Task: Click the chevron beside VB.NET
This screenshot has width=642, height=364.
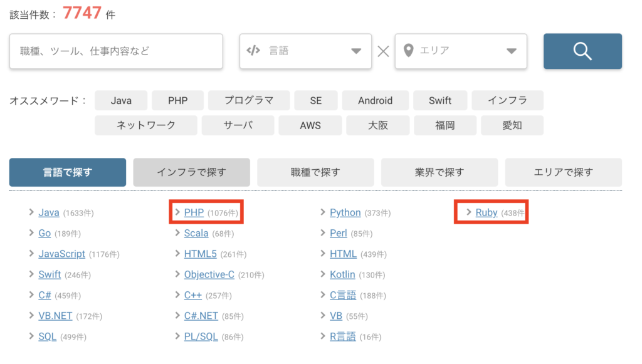Action: tap(31, 315)
